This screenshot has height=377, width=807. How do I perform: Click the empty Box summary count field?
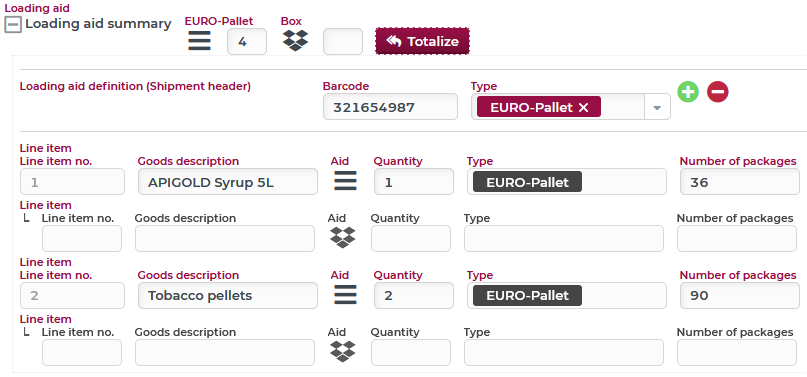(x=343, y=42)
